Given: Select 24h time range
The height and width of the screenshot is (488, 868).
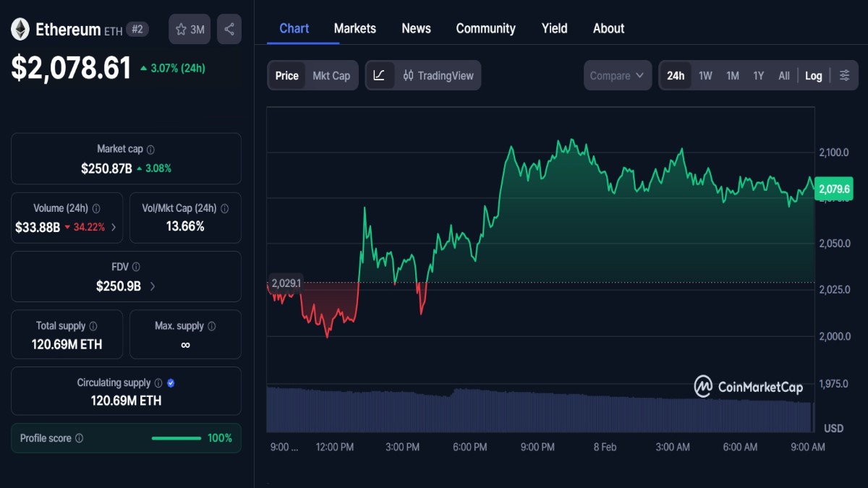Looking at the screenshot, I should click(676, 75).
